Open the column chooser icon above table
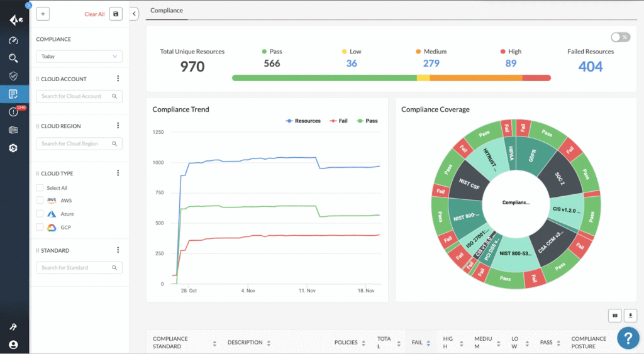This screenshot has width=644, height=354. (615, 316)
